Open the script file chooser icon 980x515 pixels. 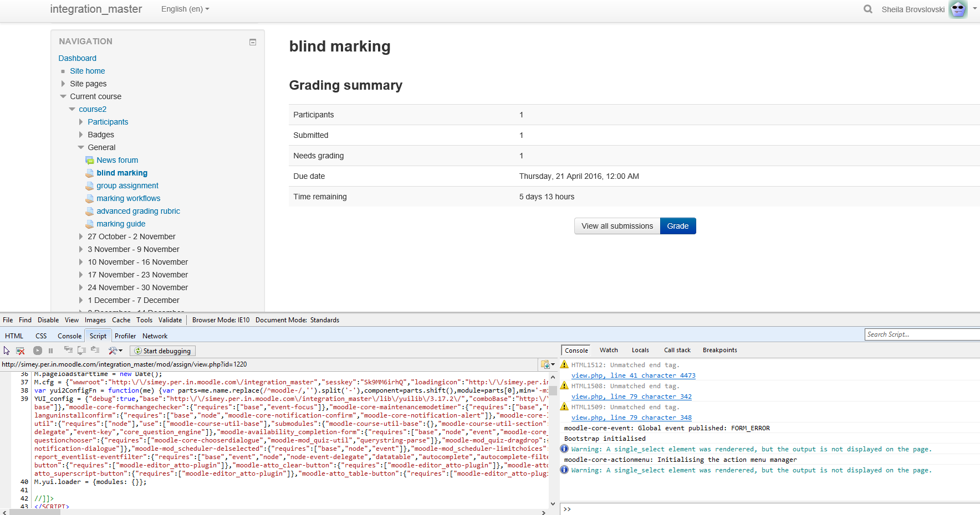tap(547, 364)
